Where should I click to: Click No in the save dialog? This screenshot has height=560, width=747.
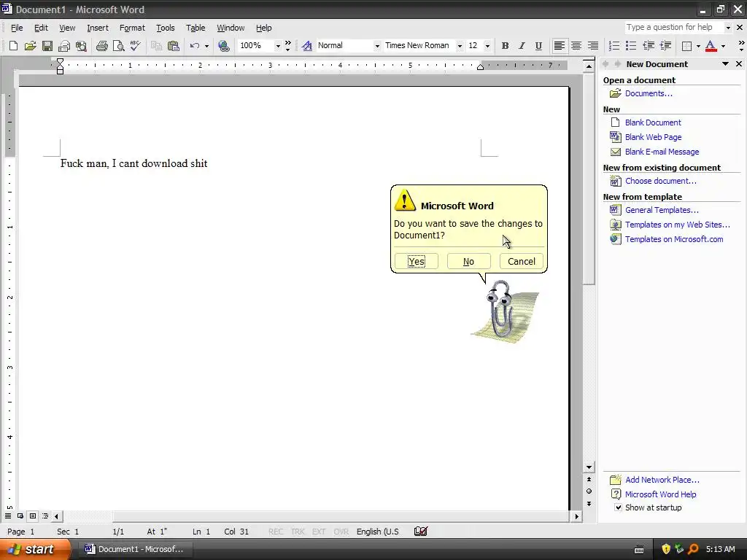tap(468, 261)
